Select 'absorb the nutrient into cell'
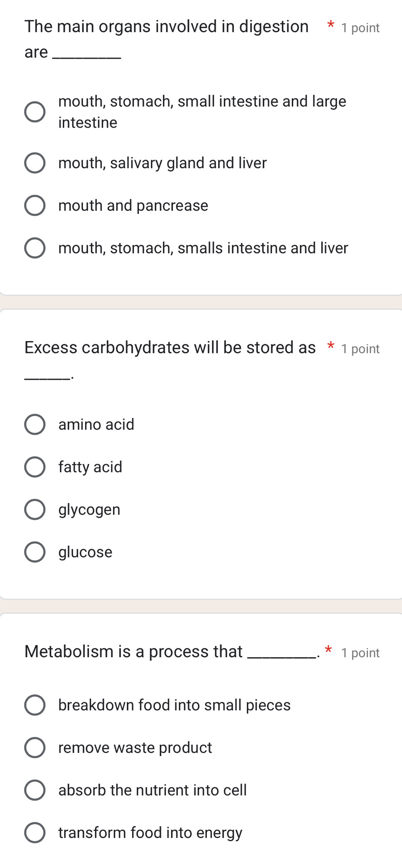The image size is (402, 868). tap(35, 790)
